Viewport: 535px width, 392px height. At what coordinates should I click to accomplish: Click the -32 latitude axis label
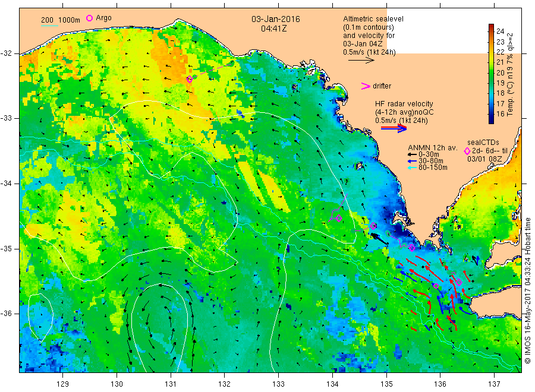pyautogui.click(x=6, y=53)
